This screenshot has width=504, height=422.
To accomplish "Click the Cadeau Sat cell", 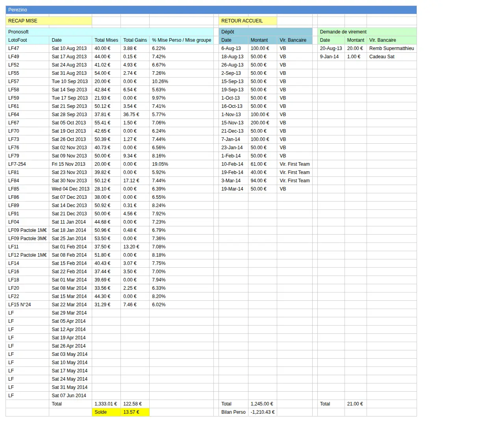I will pos(392,57).
